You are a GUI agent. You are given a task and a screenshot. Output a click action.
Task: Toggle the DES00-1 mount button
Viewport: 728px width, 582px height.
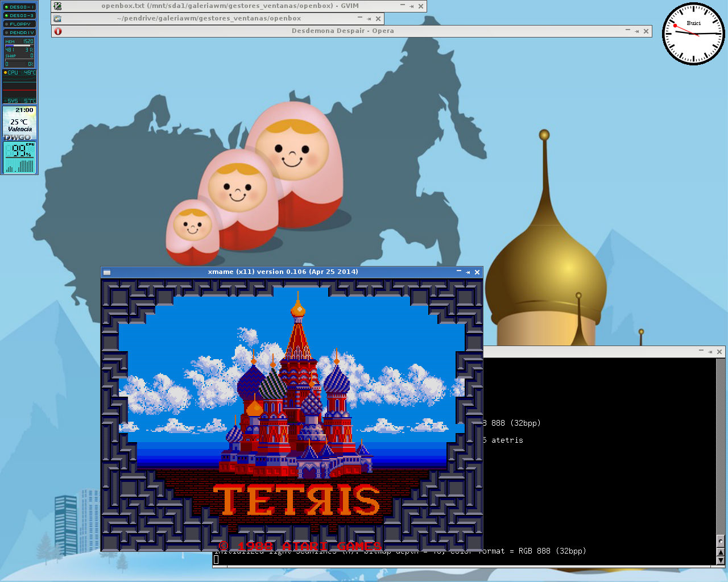point(19,7)
